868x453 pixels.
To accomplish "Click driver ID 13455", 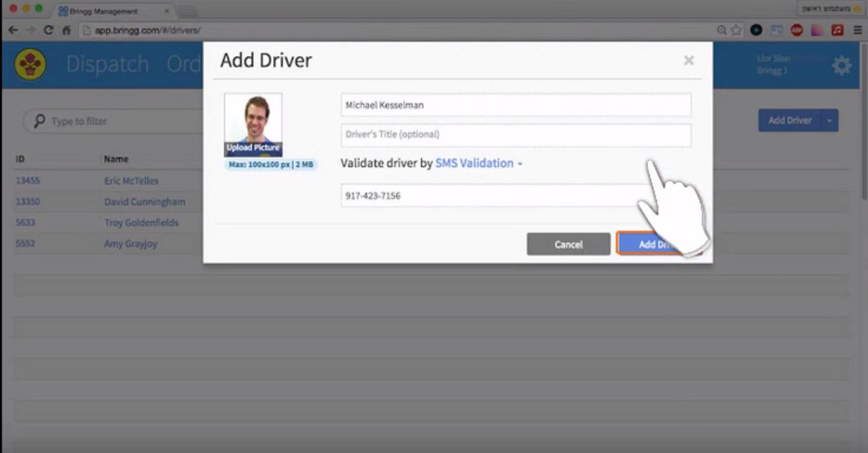I will (x=27, y=181).
